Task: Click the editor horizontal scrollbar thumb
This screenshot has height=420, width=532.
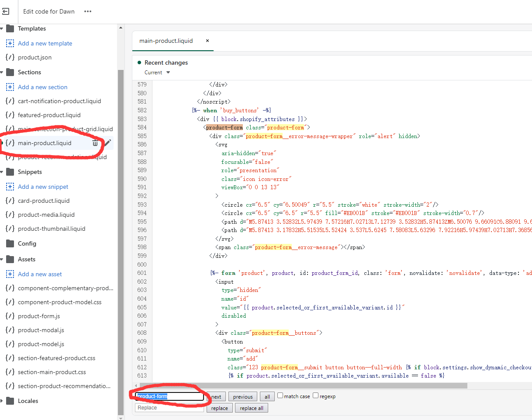Action: [x=304, y=386]
